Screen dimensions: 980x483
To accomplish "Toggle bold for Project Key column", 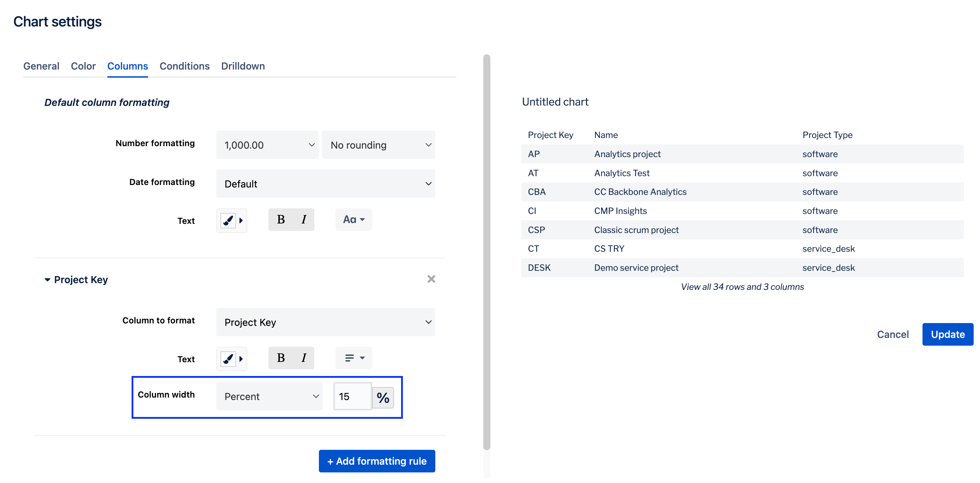I will click(280, 358).
